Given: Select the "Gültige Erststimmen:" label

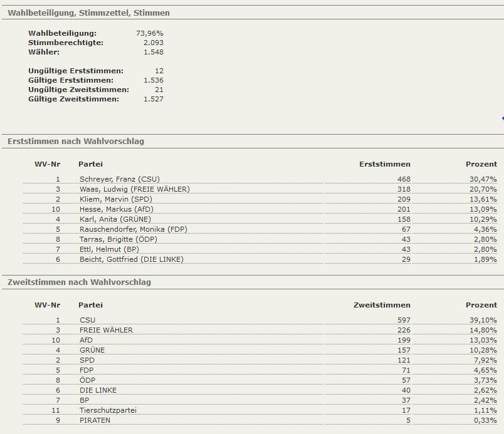Looking at the screenshot, I should coord(71,80).
